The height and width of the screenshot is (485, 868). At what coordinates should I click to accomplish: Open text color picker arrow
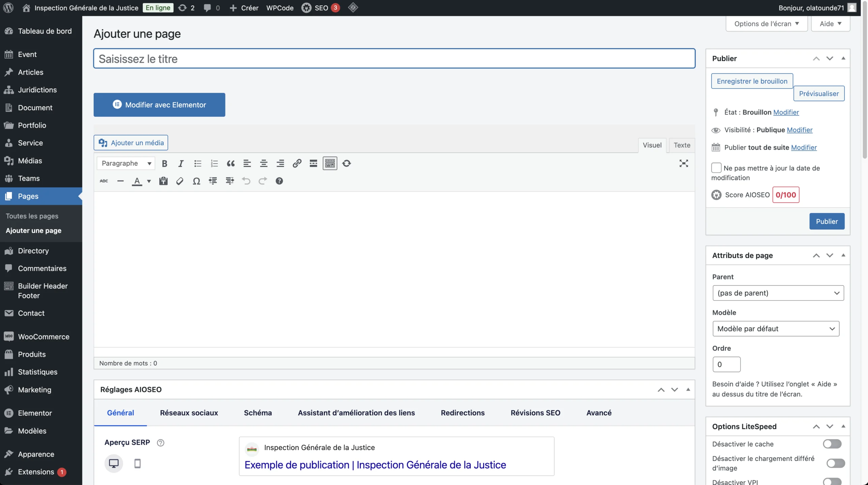click(149, 181)
